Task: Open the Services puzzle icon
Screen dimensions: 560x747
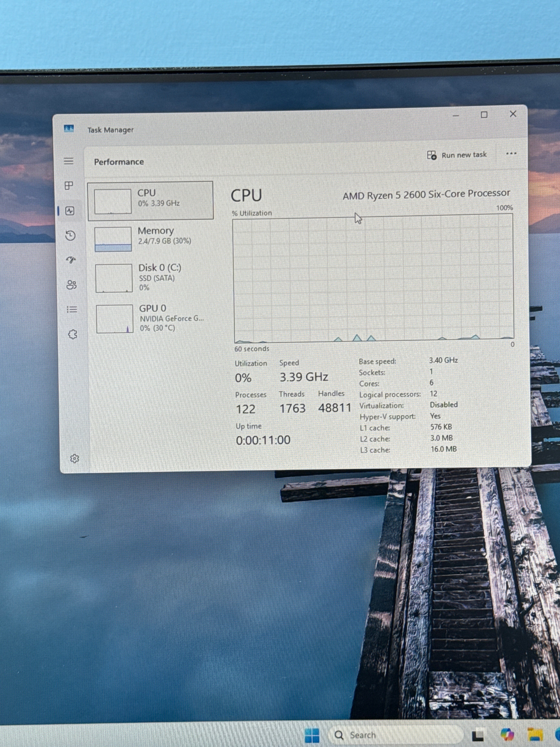Action: [73, 334]
